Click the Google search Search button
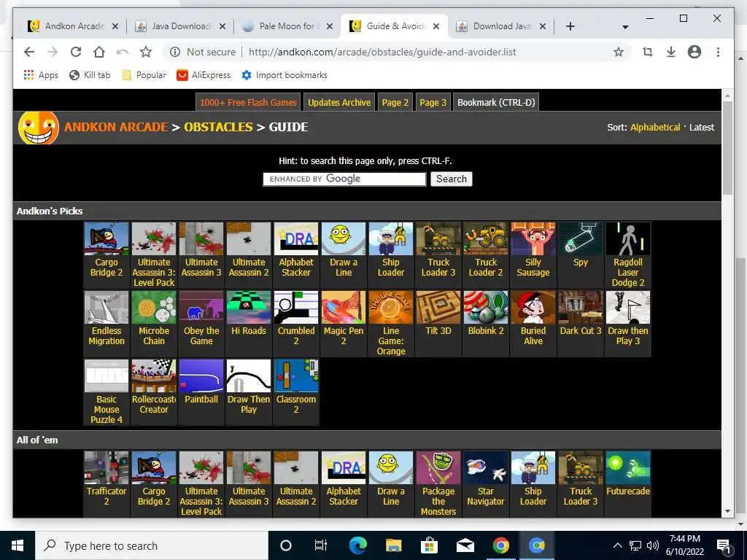 (x=451, y=179)
